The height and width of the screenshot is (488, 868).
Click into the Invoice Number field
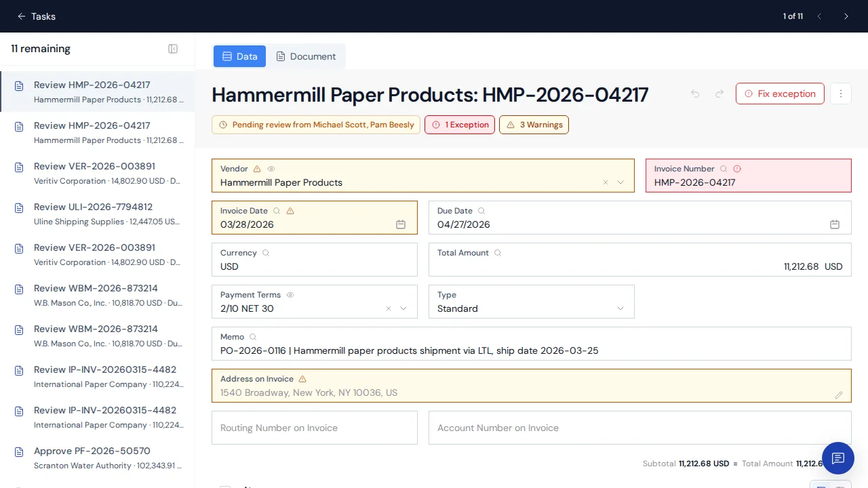749,176
